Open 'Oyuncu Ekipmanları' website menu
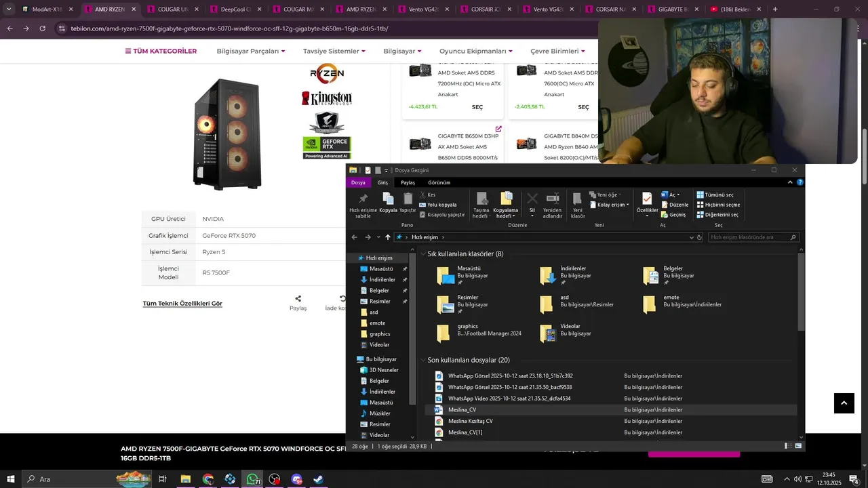 pos(475,51)
